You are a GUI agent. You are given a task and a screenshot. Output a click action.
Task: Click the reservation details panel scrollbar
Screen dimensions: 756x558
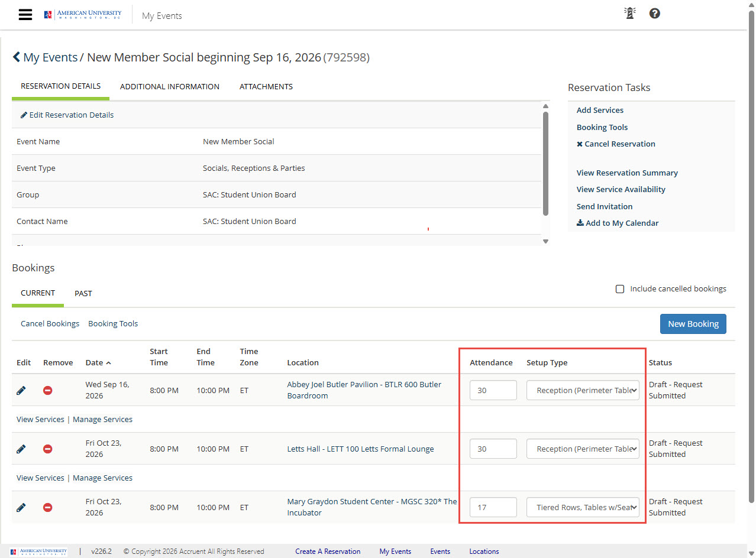[x=545, y=164]
